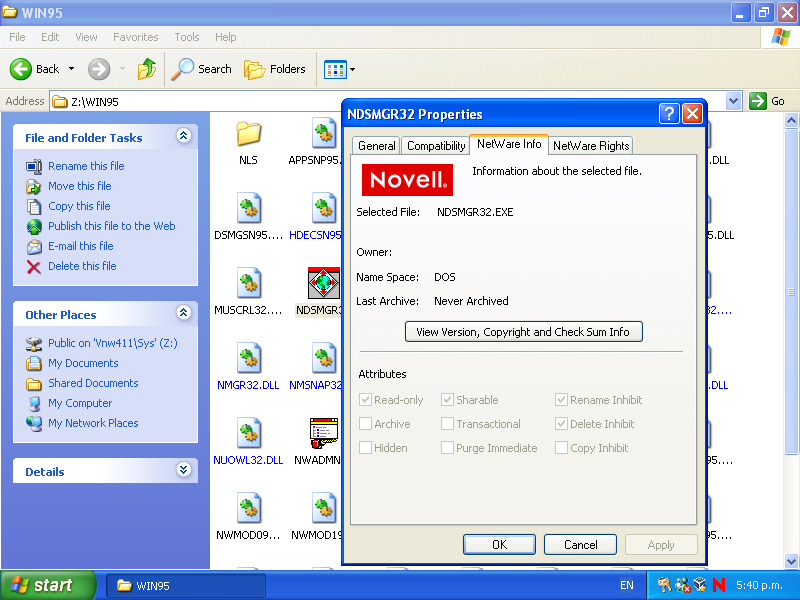Toggle the Hidden checkbox

click(365, 447)
